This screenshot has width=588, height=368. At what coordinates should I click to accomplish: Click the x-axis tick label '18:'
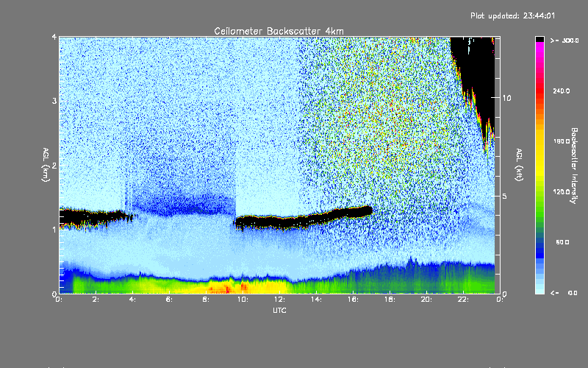coord(390,300)
